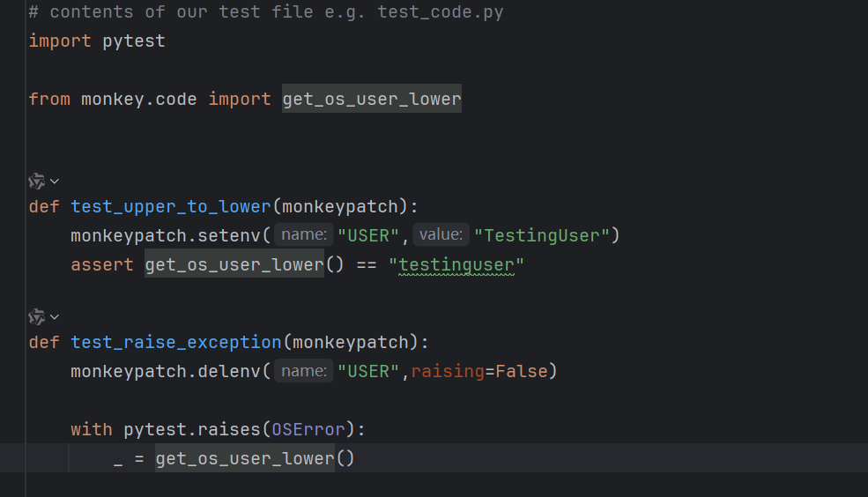Click the "USER" string in delenv call
Viewport: 868px width, 497px height.
click(368, 371)
